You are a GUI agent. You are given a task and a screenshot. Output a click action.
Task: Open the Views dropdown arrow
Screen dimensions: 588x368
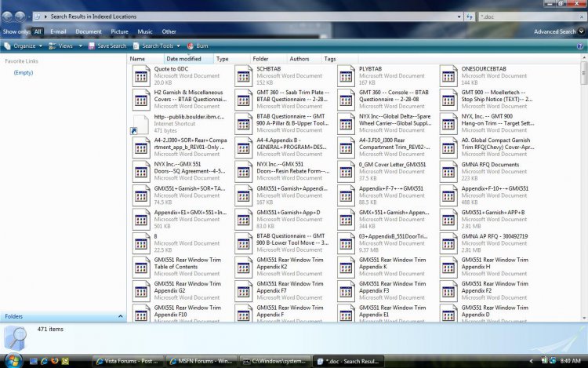pos(80,46)
